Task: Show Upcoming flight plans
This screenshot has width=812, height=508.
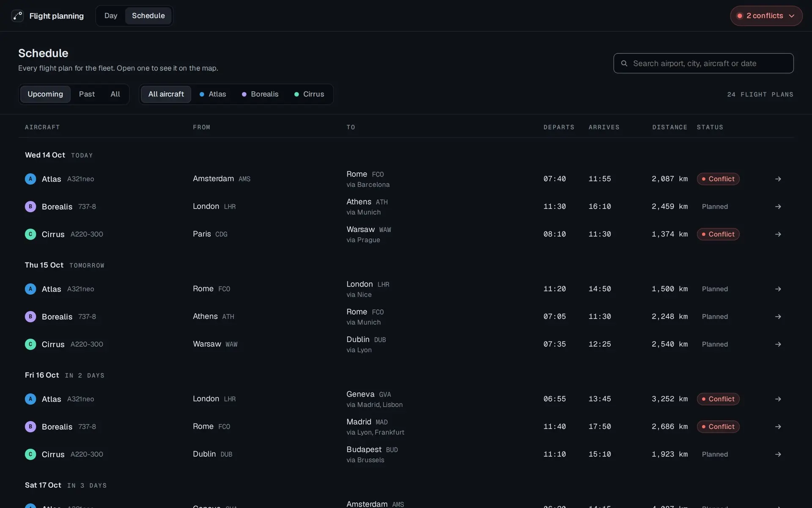Action: [45, 94]
